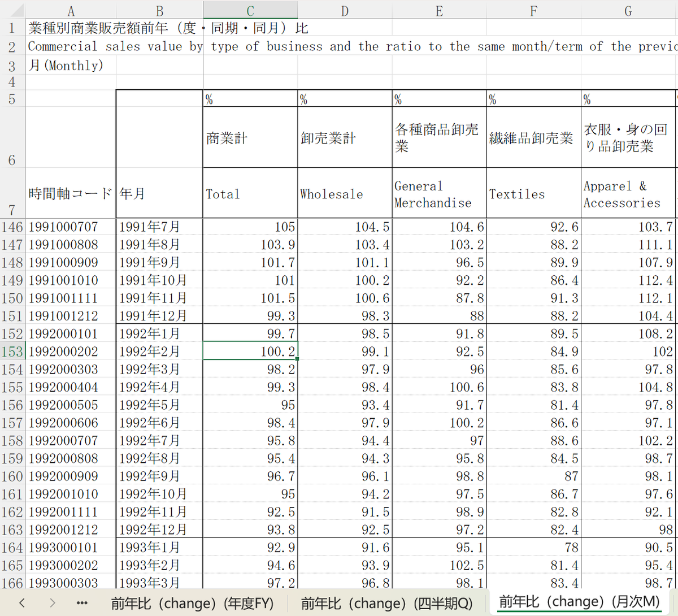Switch to 前年比 (change) (四半期Q) sheet tab
This screenshot has height=616, width=678.
386,603
